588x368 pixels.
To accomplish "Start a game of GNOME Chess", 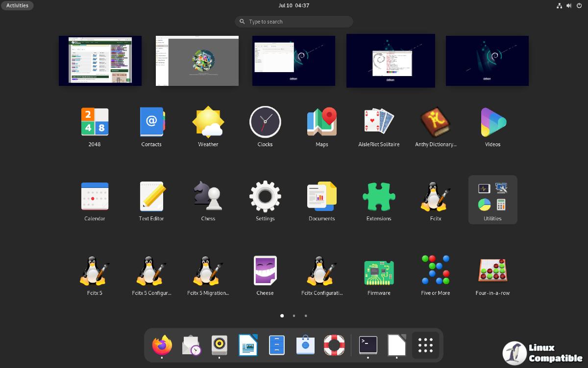I will [208, 196].
